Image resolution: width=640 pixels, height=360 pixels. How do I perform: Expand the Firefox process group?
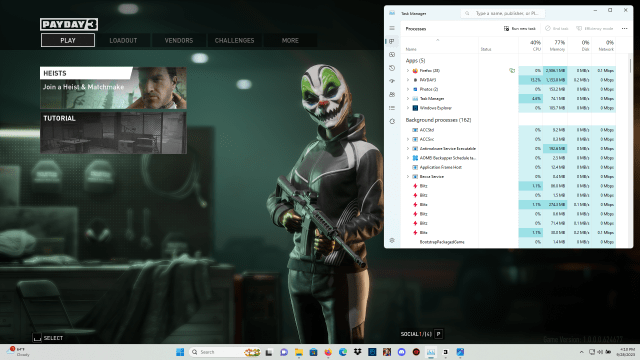click(x=407, y=71)
